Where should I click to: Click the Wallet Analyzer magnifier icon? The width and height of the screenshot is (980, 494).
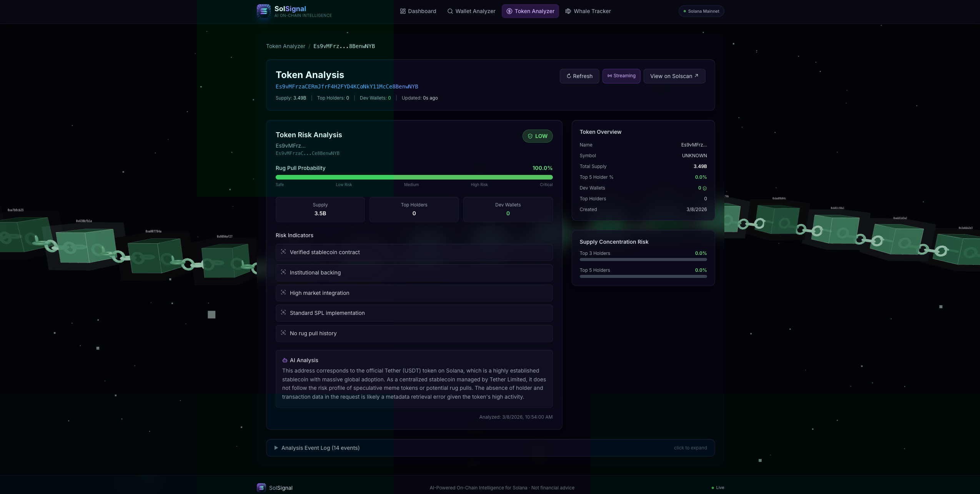pos(450,11)
